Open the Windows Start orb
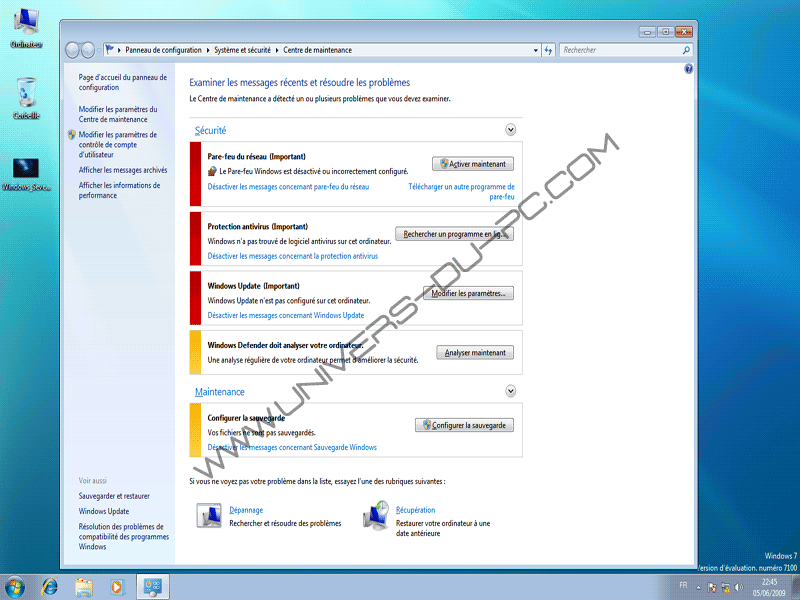The image size is (800, 600). [x=15, y=587]
